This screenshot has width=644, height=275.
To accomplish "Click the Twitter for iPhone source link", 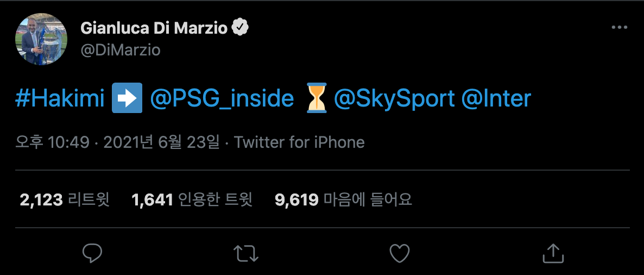I will 299,142.
